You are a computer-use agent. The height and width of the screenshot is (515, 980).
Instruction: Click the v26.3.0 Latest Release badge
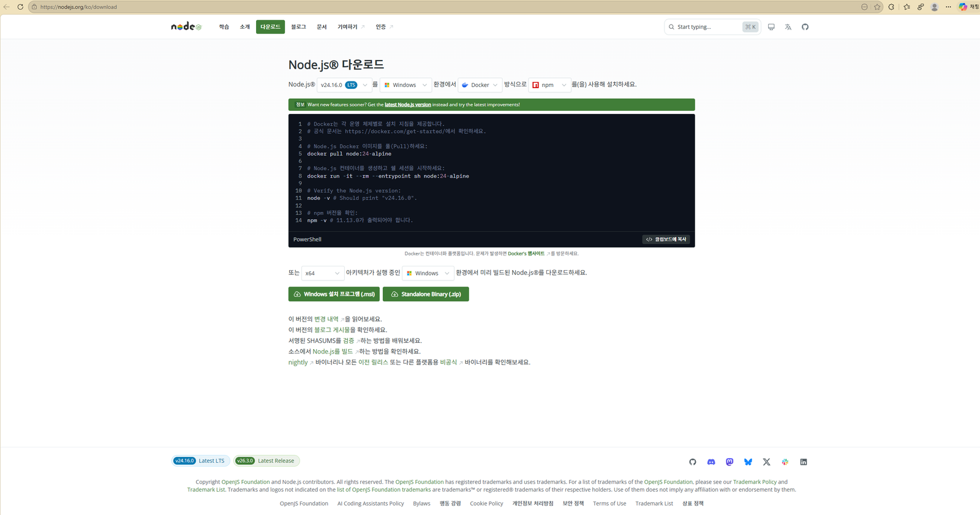(266, 460)
